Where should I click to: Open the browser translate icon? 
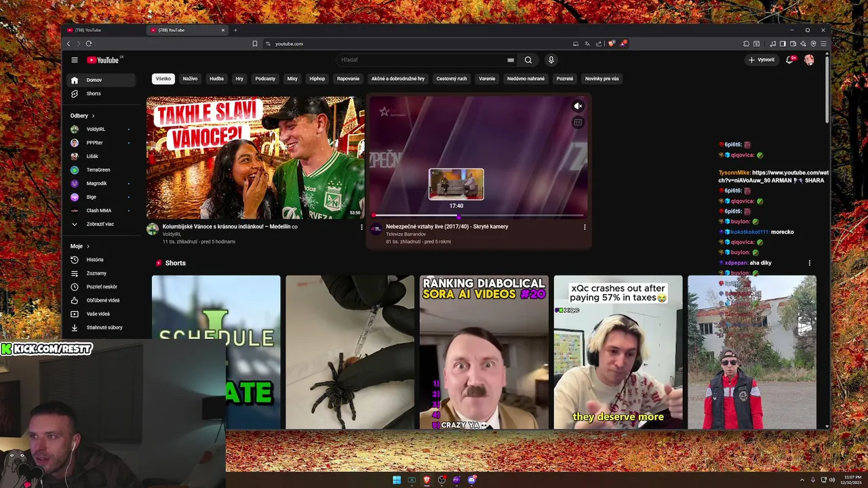(x=587, y=43)
